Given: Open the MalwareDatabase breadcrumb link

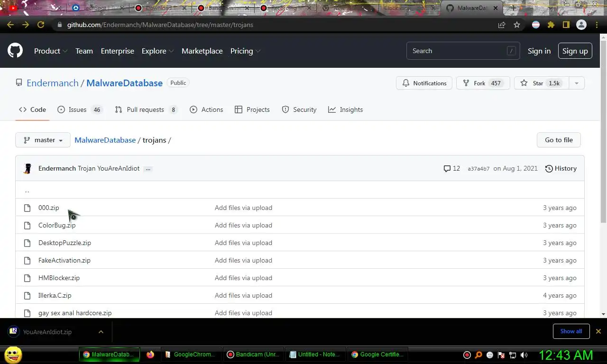Looking at the screenshot, I should pyautogui.click(x=105, y=140).
